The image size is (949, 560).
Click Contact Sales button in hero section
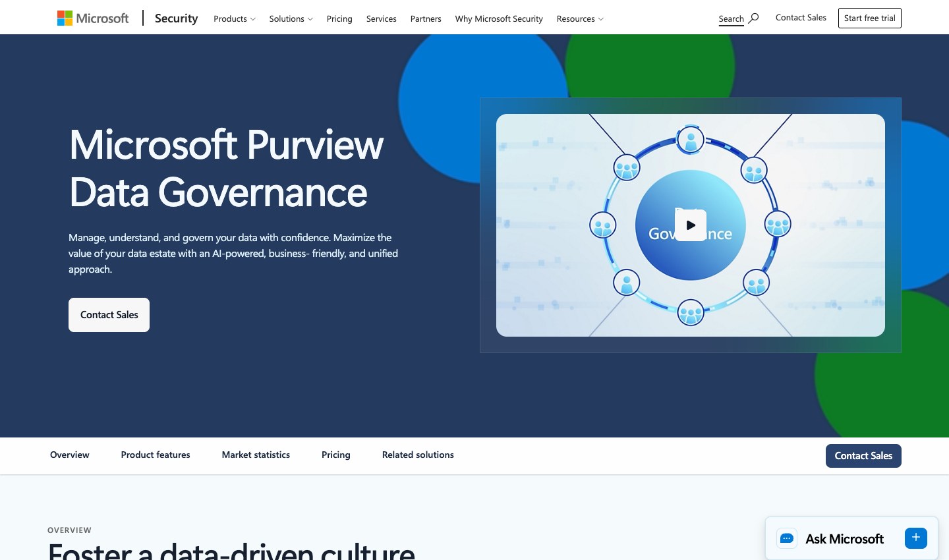click(x=109, y=315)
